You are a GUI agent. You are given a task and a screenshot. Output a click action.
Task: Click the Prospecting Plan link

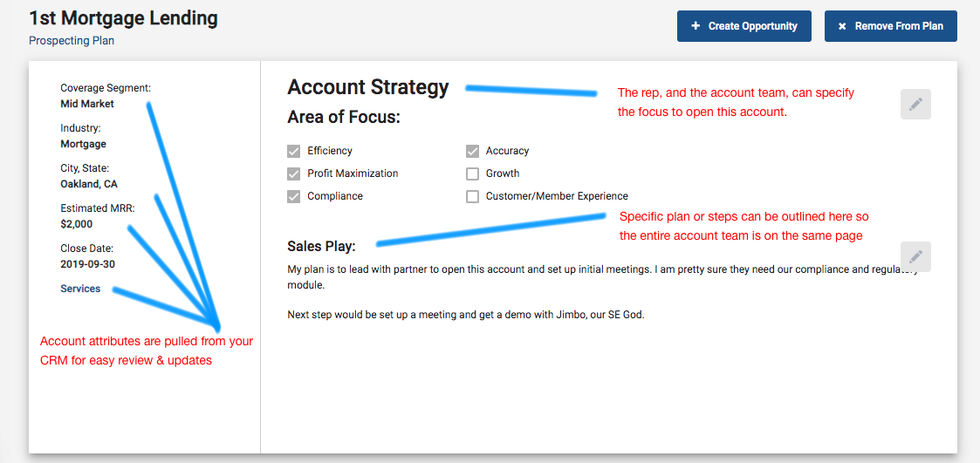(72, 41)
